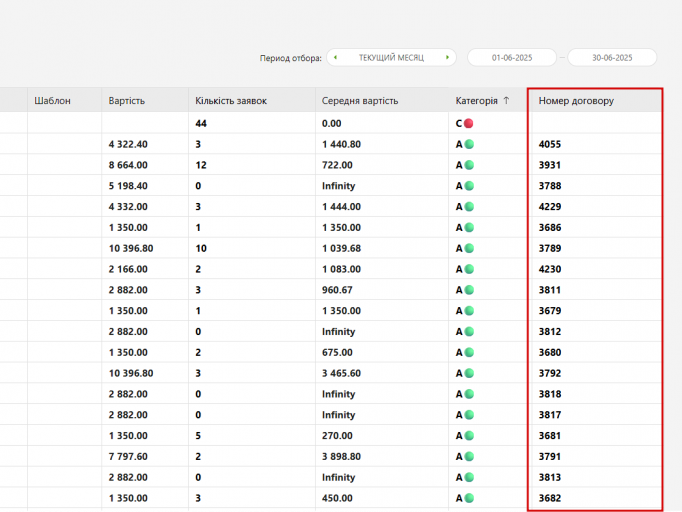Click green dot in contract 3792 row
This screenshot has width=682, height=512.
[x=469, y=373]
